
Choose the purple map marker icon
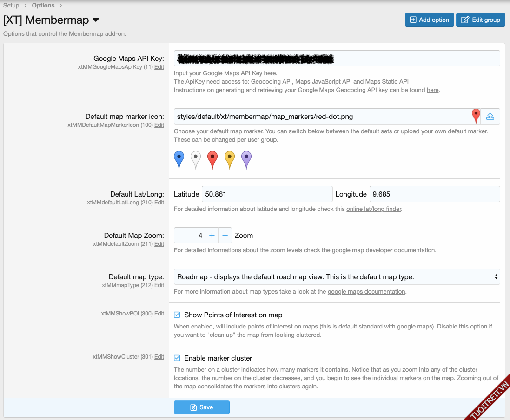246,159
